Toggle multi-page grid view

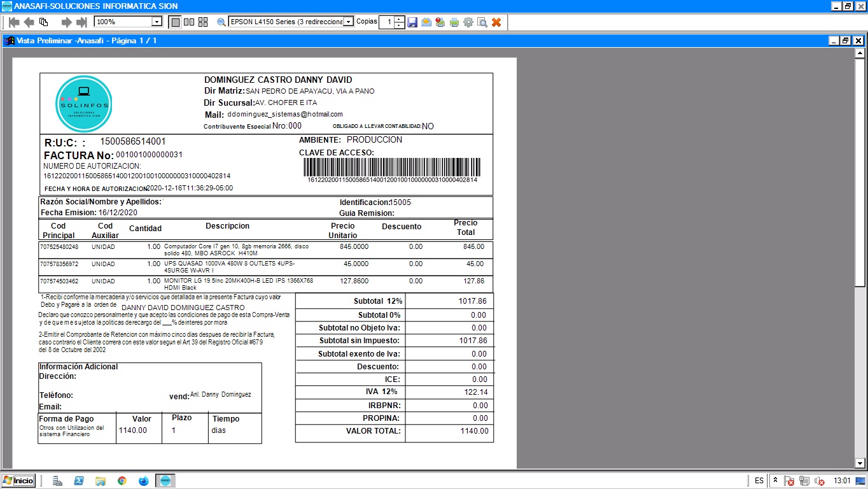pos(203,22)
